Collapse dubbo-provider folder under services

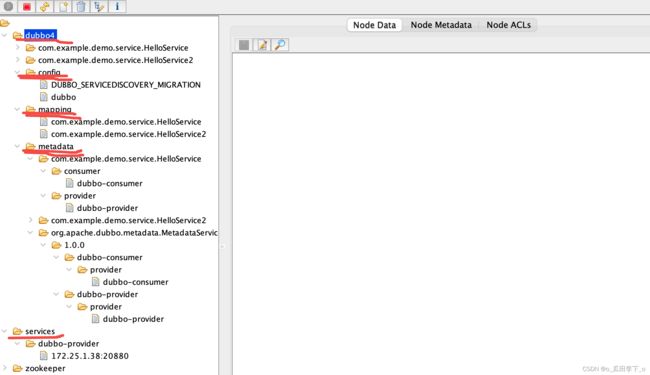tap(17, 344)
